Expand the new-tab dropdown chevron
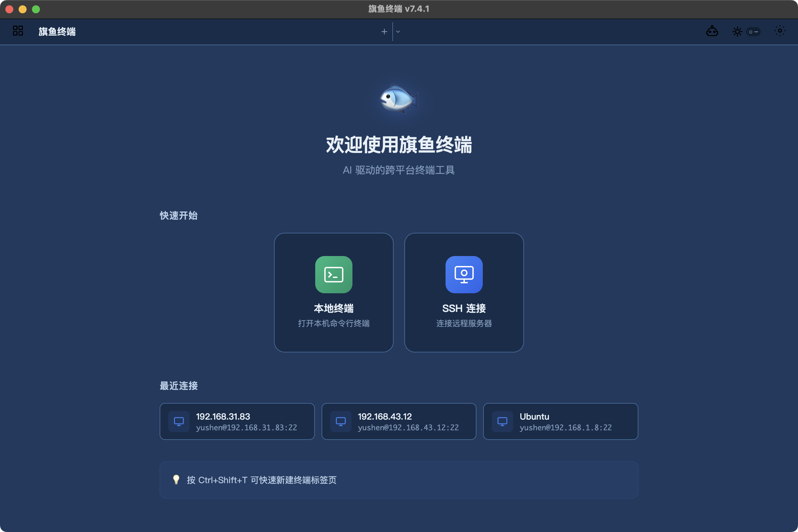 click(x=398, y=31)
